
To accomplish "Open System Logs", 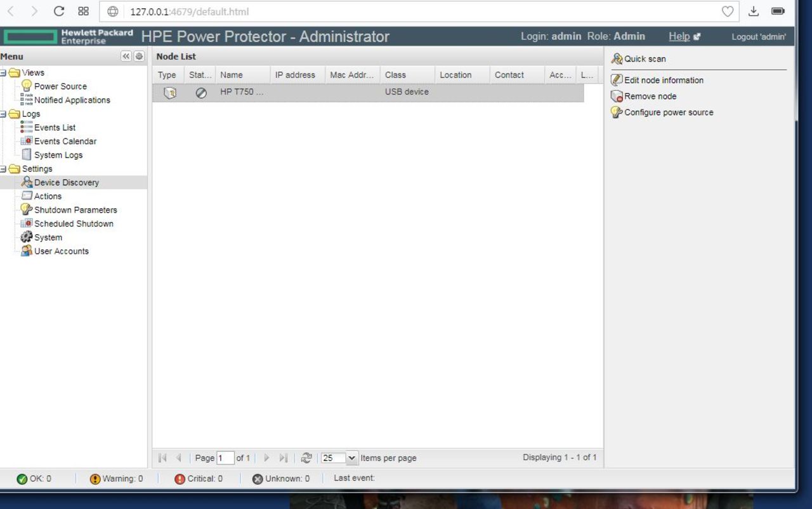I will [58, 155].
